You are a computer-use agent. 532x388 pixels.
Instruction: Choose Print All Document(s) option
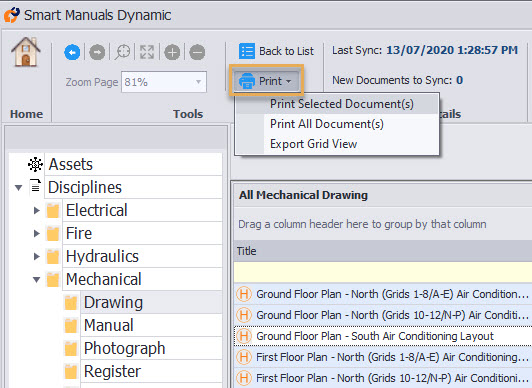click(327, 124)
